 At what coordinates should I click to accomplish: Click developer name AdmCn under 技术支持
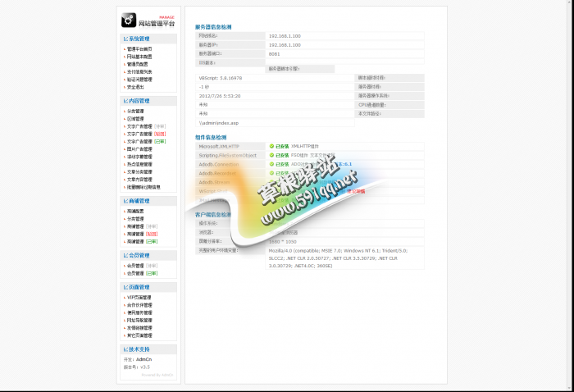(143, 359)
